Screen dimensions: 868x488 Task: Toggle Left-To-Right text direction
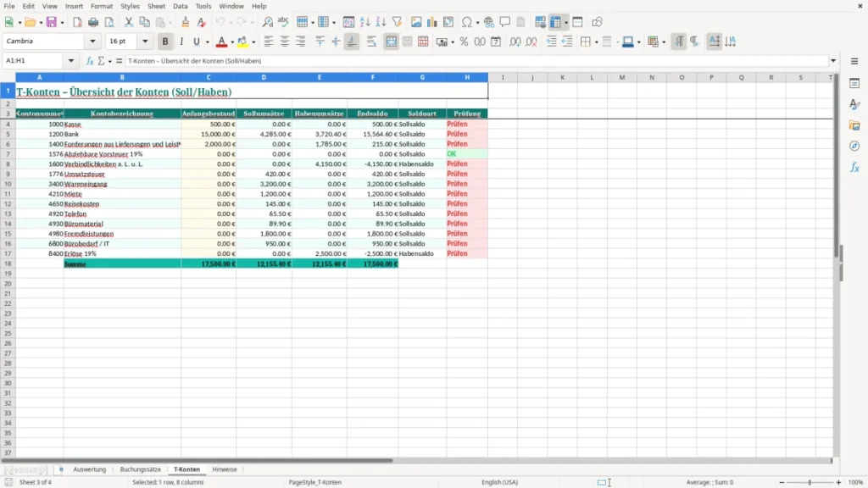coord(679,42)
